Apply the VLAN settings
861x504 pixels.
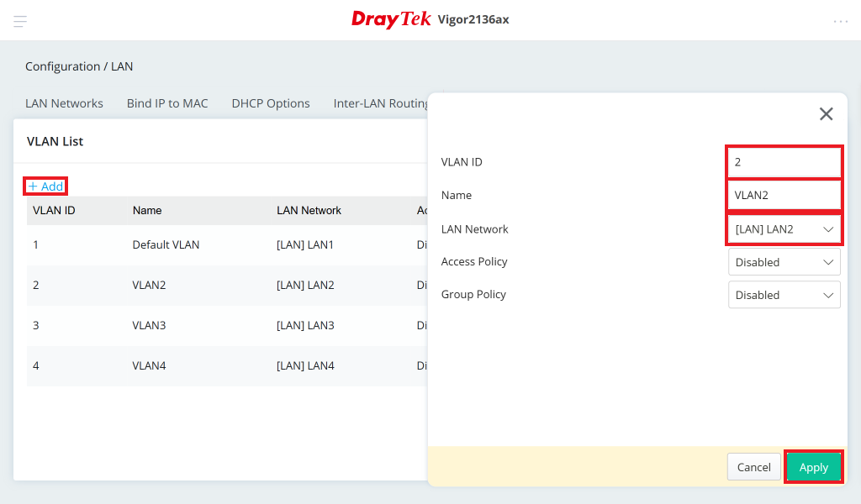click(813, 467)
